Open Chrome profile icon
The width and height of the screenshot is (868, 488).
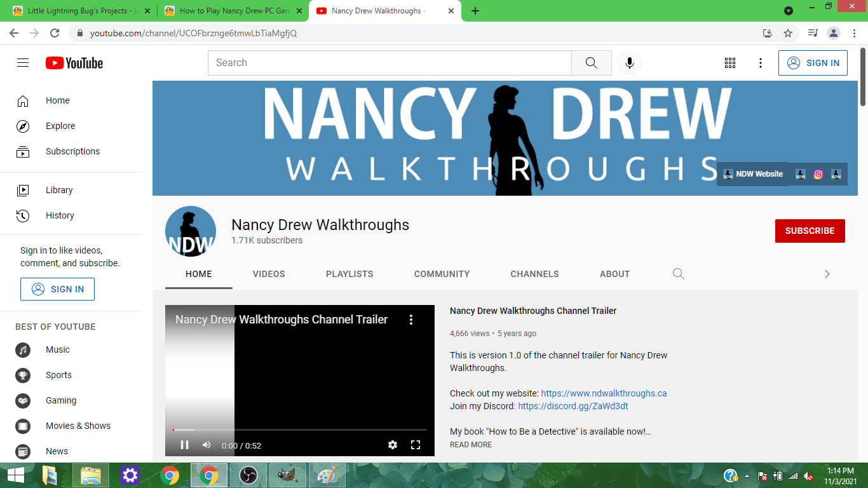(x=834, y=33)
